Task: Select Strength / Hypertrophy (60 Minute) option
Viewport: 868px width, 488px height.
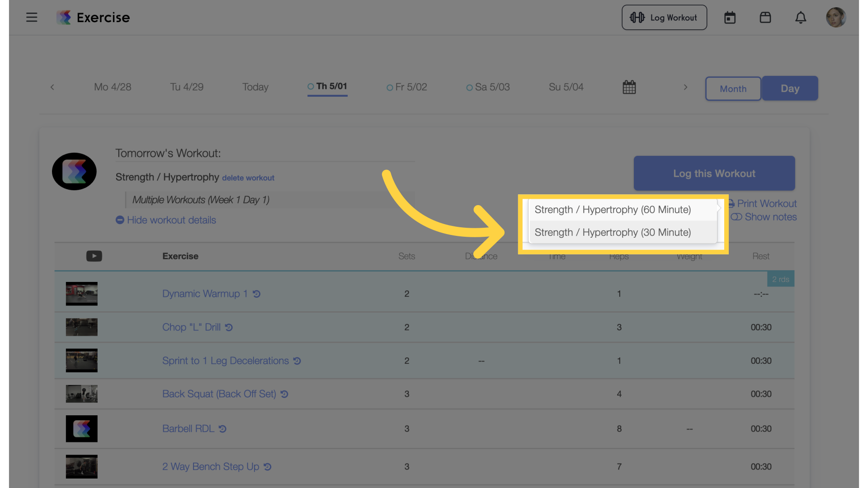Action: pyautogui.click(x=623, y=210)
